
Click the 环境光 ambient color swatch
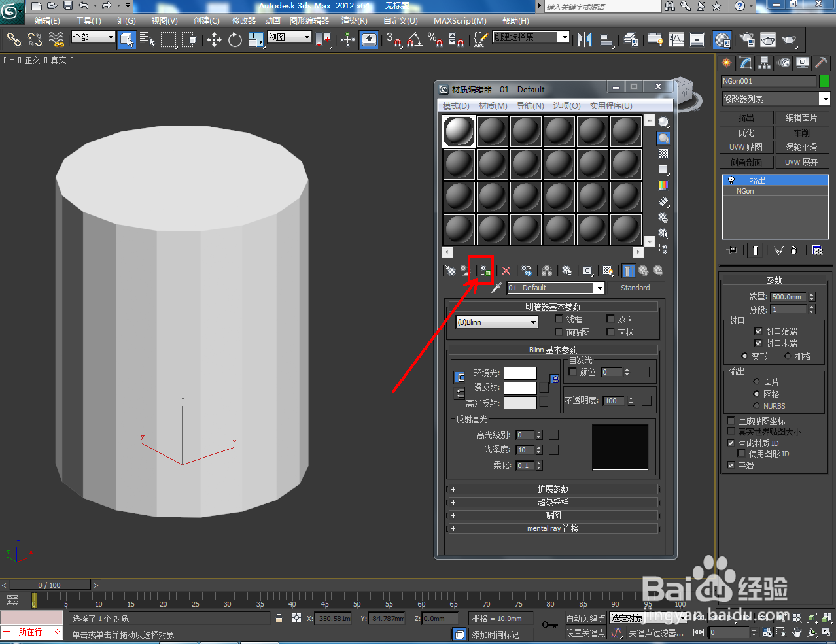pyautogui.click(x=520, y=373)
